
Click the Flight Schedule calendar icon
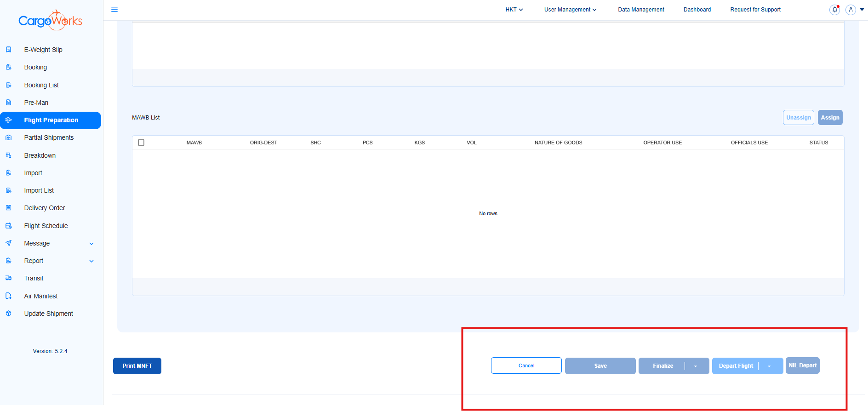(8, 226)
